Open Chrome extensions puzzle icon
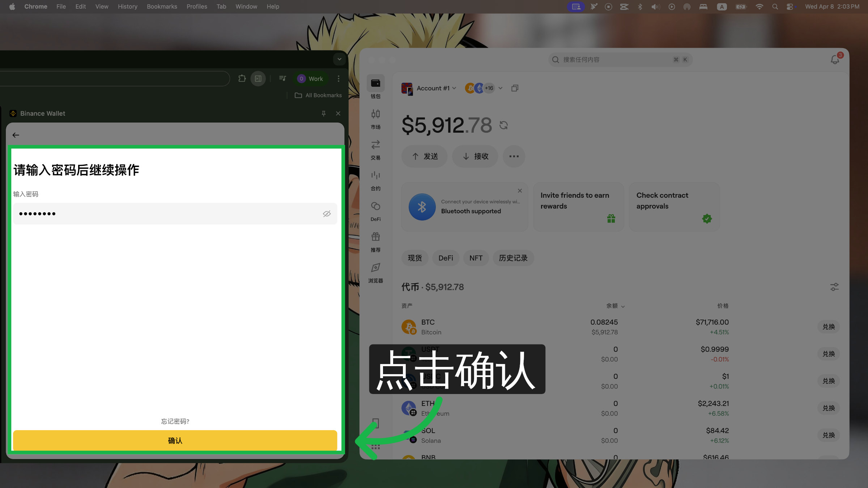This screenshot has width=868, height=488. click(x=242, y=78)
